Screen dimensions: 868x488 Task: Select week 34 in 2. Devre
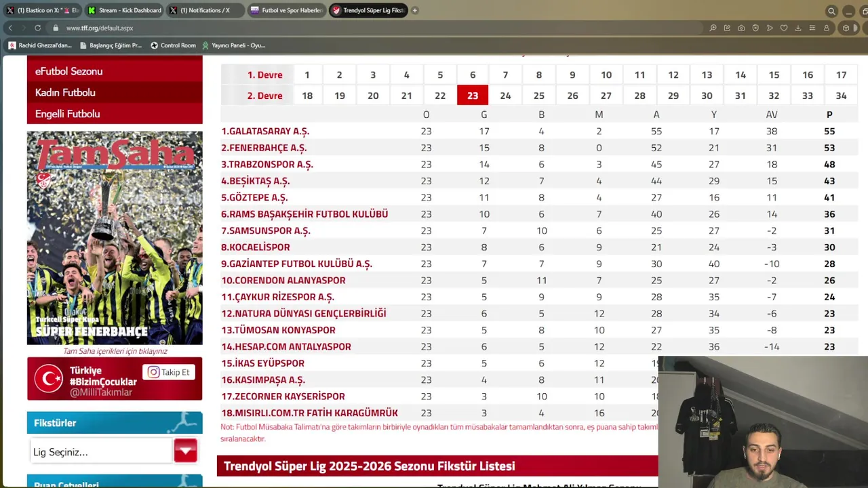coord(841,96)
